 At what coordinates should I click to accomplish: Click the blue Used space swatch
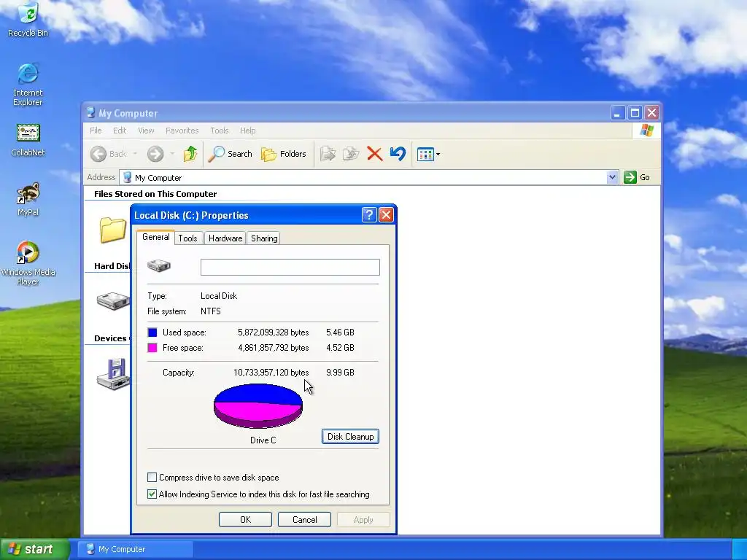[x=152, y=332]
